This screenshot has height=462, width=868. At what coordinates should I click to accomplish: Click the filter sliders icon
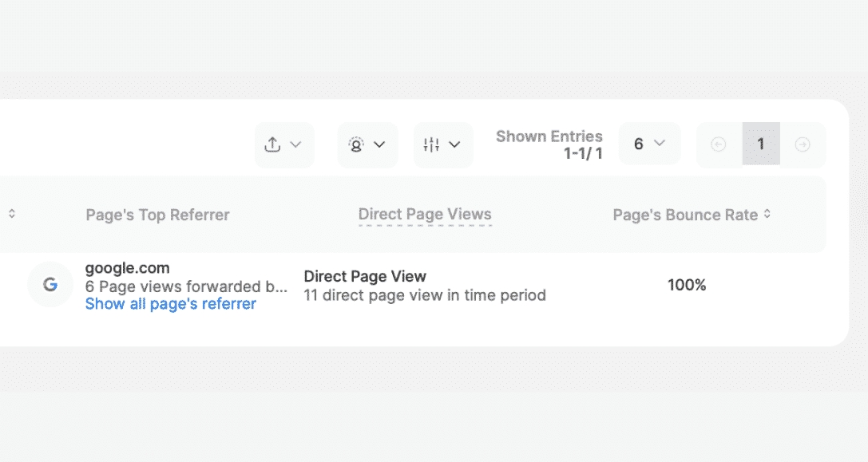pos(431,144)
